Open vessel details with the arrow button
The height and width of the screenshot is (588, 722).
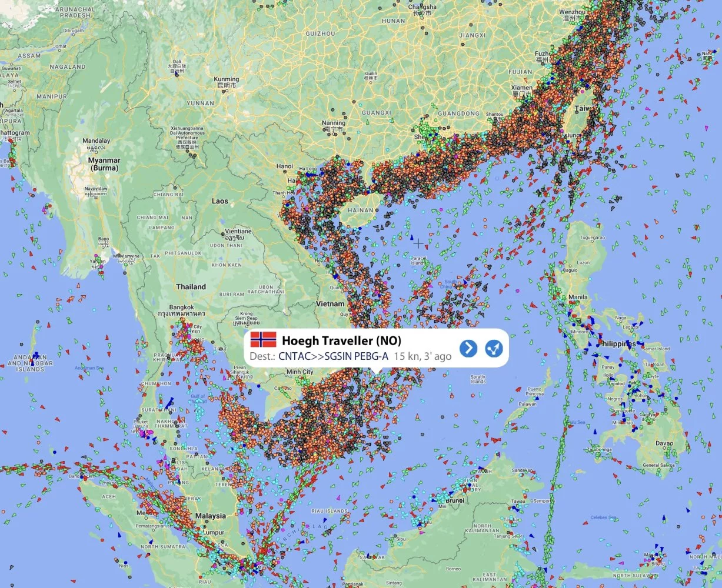[468, 349]
